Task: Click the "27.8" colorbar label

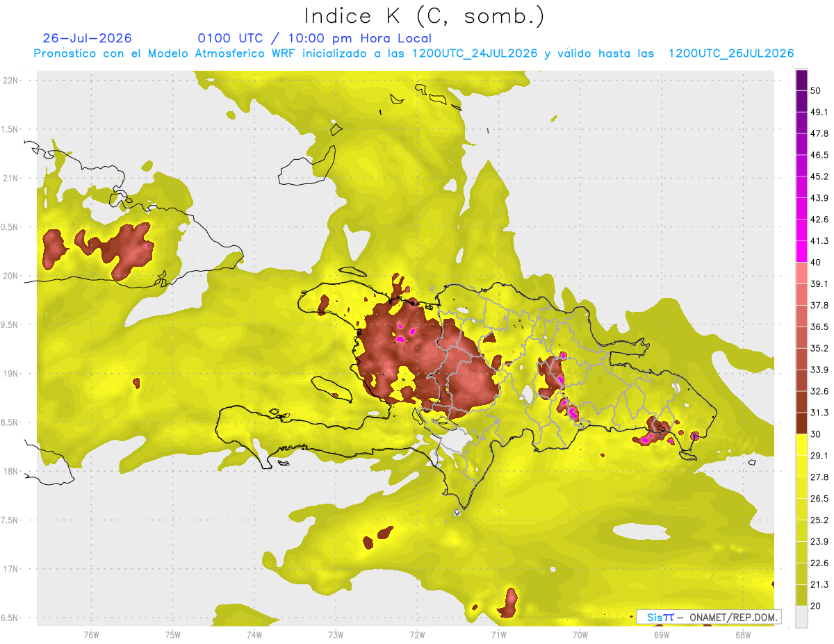Action: [x=819, y=477]
